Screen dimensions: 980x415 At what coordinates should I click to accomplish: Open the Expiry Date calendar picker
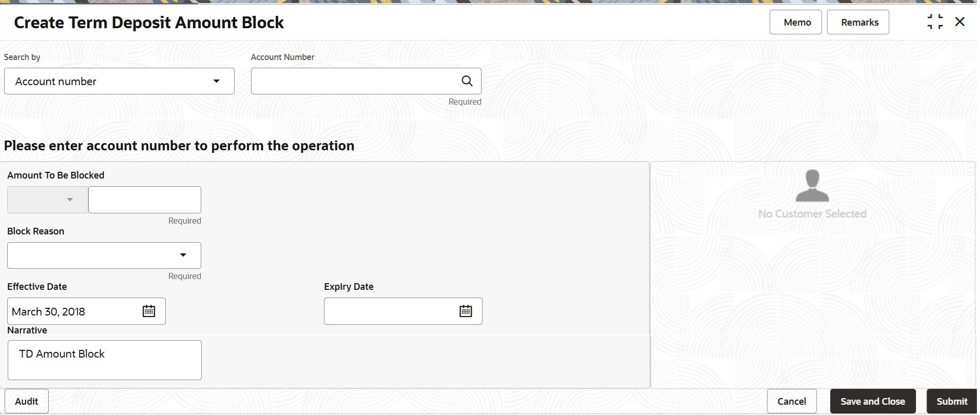(x=466, y=311)
